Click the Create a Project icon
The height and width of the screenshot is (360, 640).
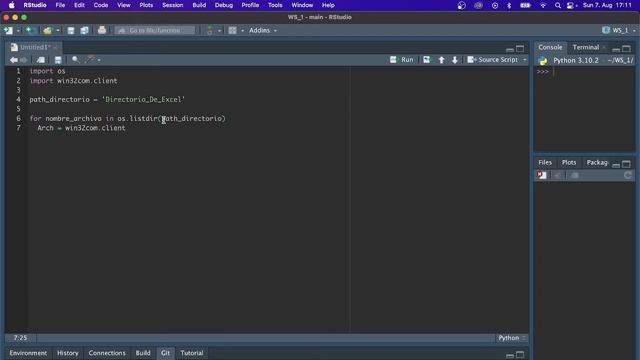click(x=29, y=30)
